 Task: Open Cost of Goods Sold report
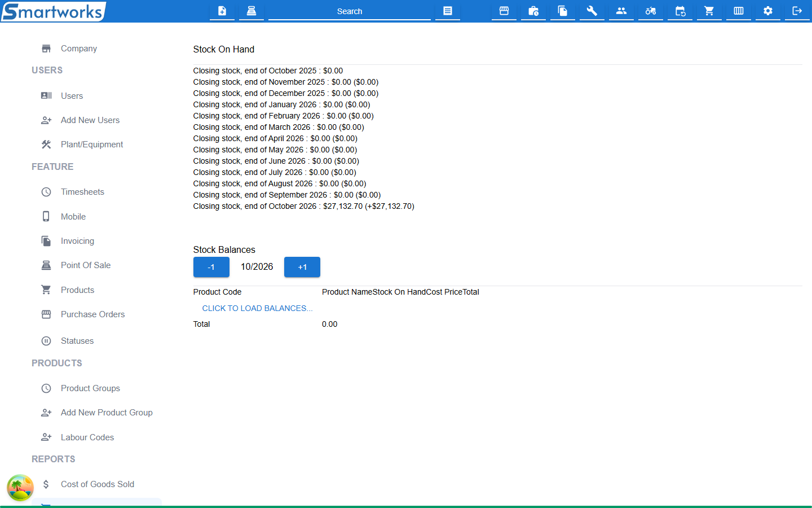pos(96,484)
